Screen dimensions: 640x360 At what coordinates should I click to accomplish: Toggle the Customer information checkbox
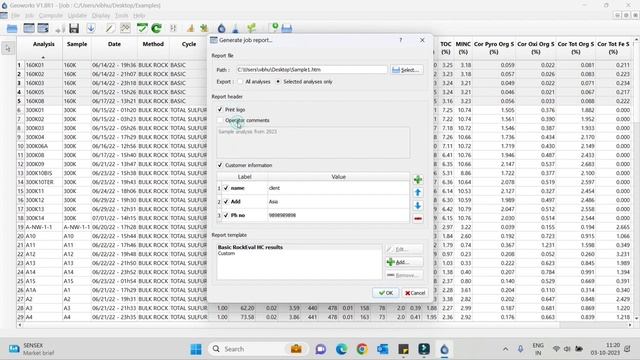click(220, 165)
